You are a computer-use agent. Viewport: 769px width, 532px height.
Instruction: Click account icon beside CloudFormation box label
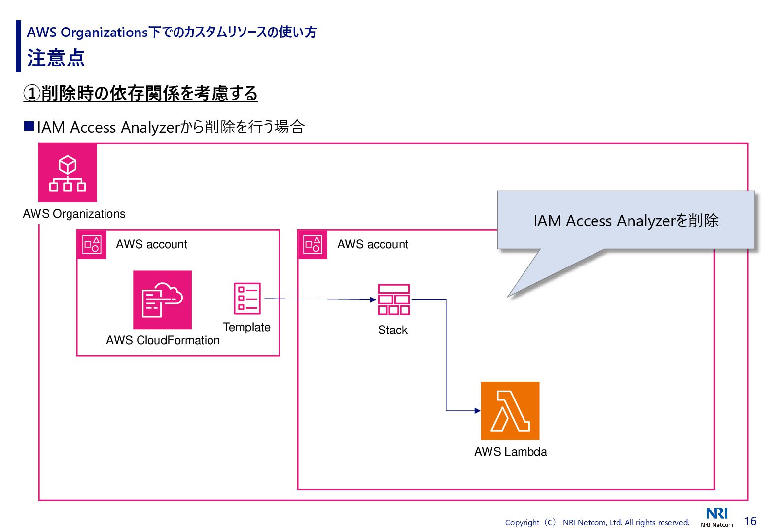pos(92,244)
